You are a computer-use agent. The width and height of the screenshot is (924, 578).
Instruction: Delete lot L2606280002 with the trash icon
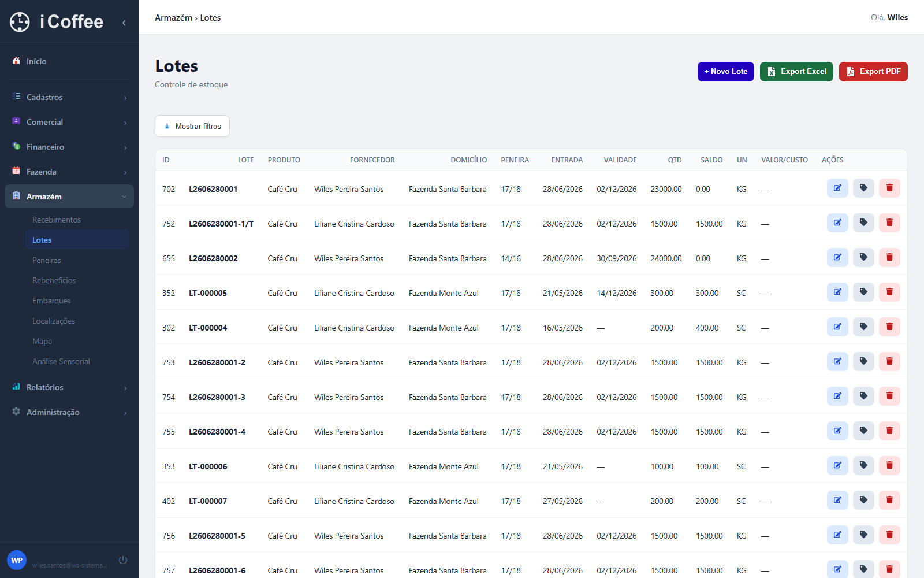(889, 257)
